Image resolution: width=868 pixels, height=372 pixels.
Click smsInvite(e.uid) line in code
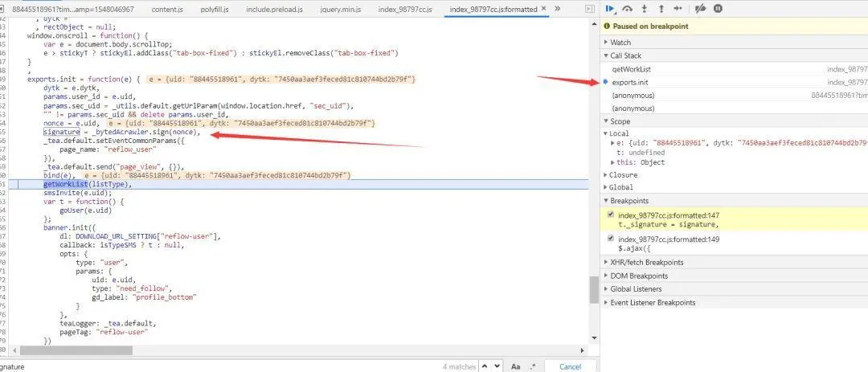tap(77, 193)
